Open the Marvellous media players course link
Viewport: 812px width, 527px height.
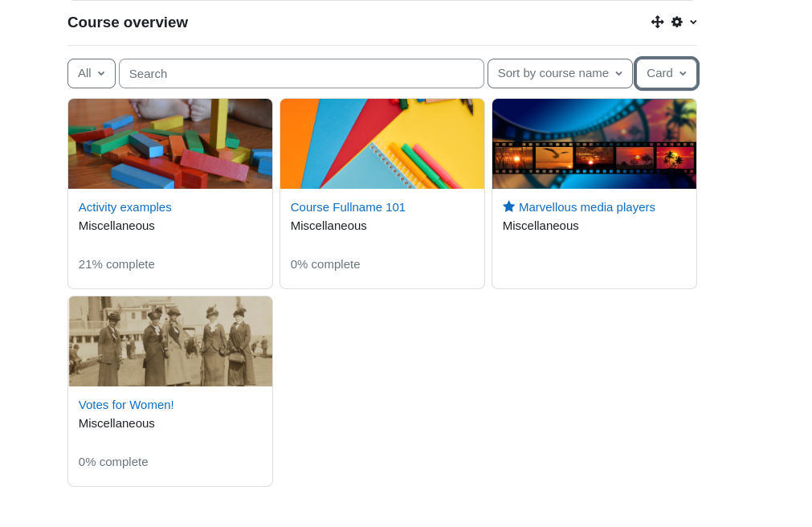click(x=587, y=207)
